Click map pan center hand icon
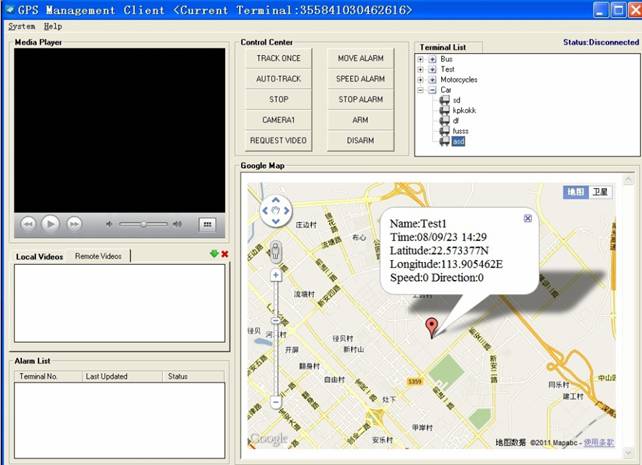This screenshot has width=642, height=465. [276, 210]
